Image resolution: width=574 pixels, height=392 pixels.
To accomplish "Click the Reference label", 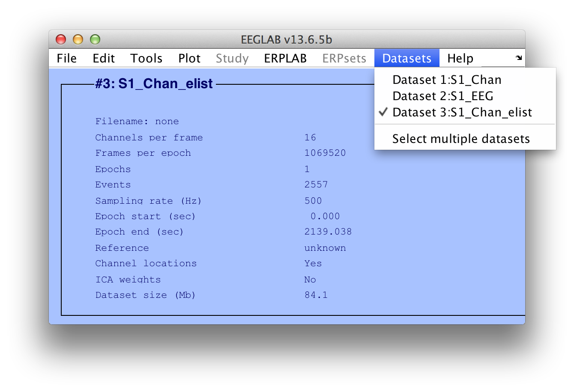I will pyautogui.click(x=122, y=248).
